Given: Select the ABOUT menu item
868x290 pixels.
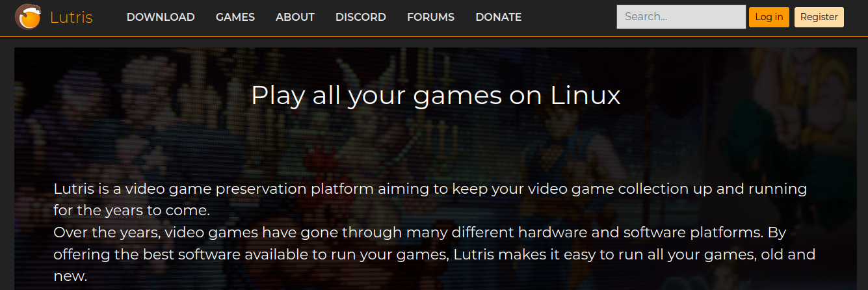Looking at the screenshot, I should pos(295,18).
